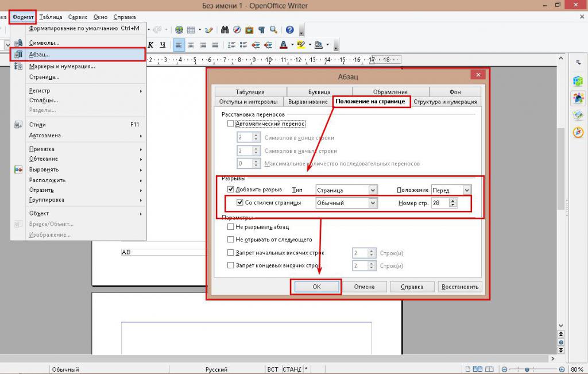The width and height of the screenshot is (588, 374).
Task: Click zoom slider handle in status bar
Action: (x=527, y=369)
